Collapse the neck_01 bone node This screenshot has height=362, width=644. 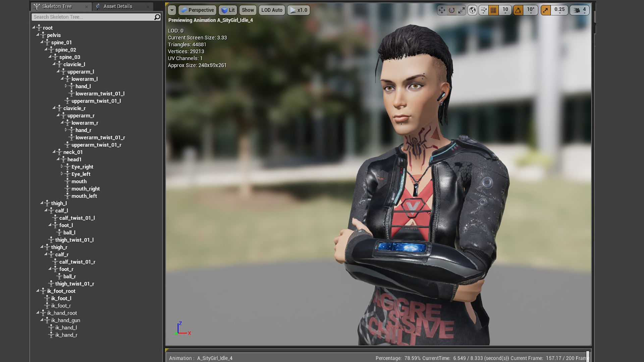[54, 152]
